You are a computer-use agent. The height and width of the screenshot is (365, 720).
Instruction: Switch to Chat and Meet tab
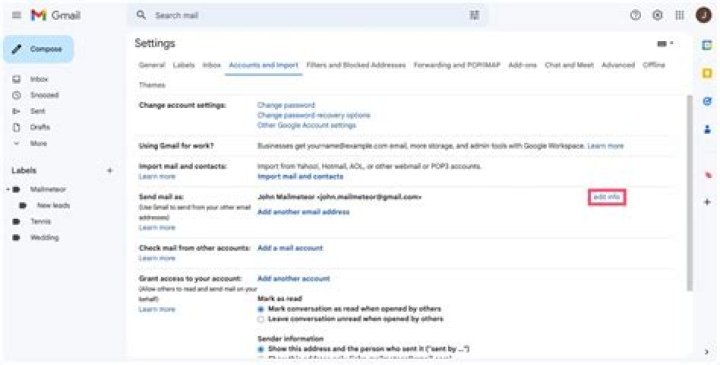569,65
